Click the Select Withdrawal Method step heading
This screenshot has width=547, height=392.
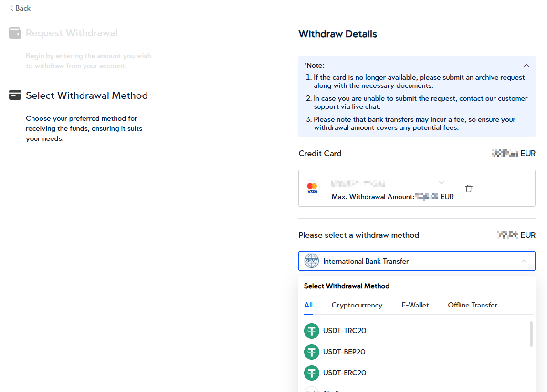[x=87, y=95]
